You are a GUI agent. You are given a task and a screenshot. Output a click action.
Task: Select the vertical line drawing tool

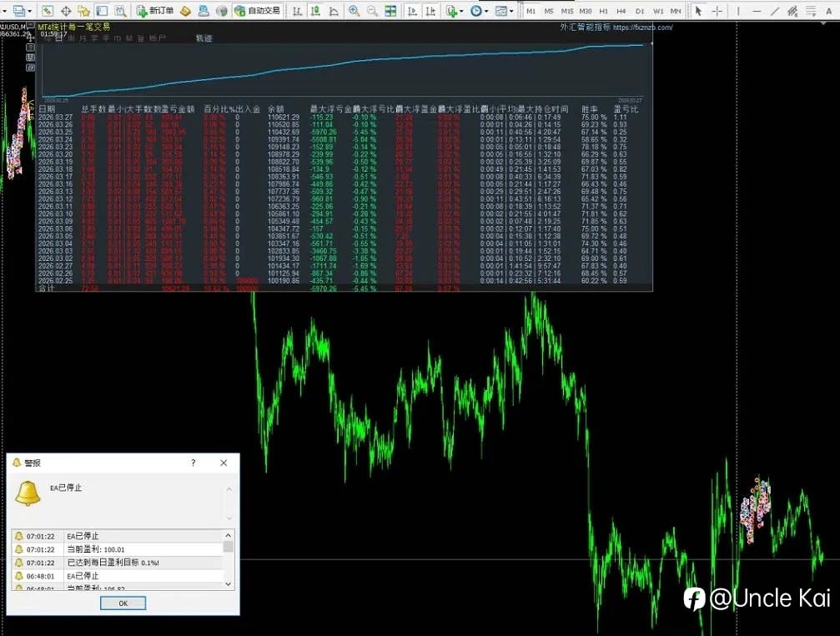click(738, 11)
